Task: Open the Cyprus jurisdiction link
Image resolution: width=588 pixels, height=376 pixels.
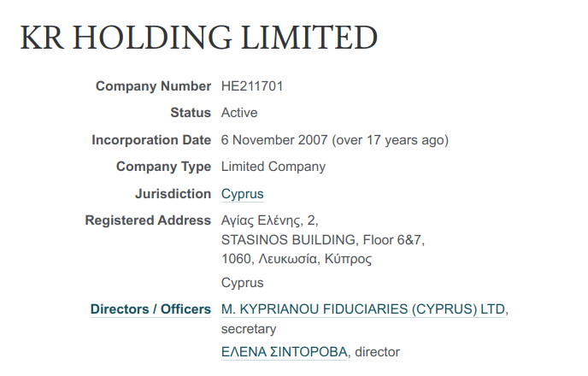Action: tap(242, 194)
